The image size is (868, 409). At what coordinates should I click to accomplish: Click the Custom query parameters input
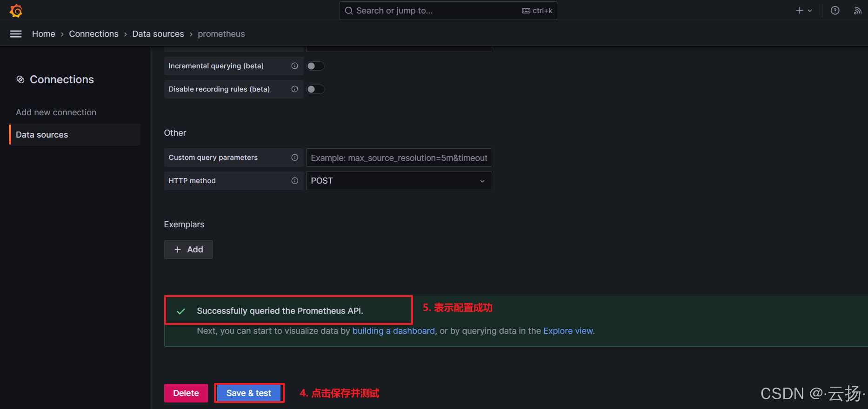399,158
